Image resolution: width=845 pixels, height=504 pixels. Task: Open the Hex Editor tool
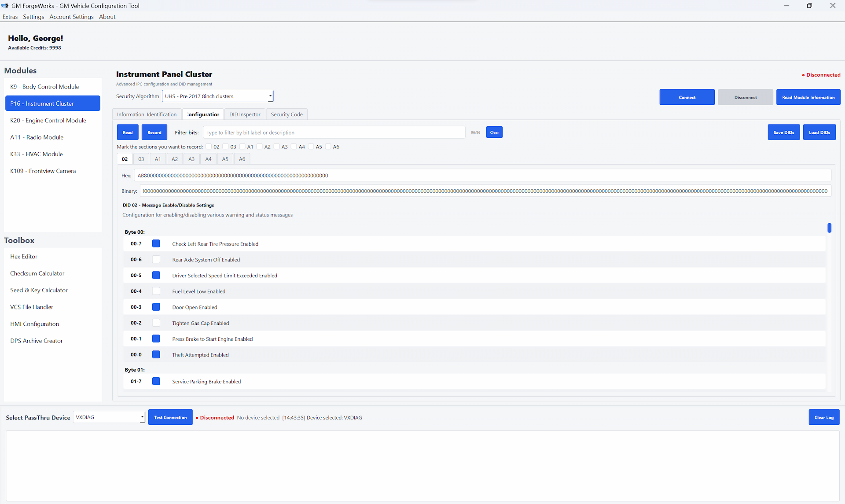23,256
